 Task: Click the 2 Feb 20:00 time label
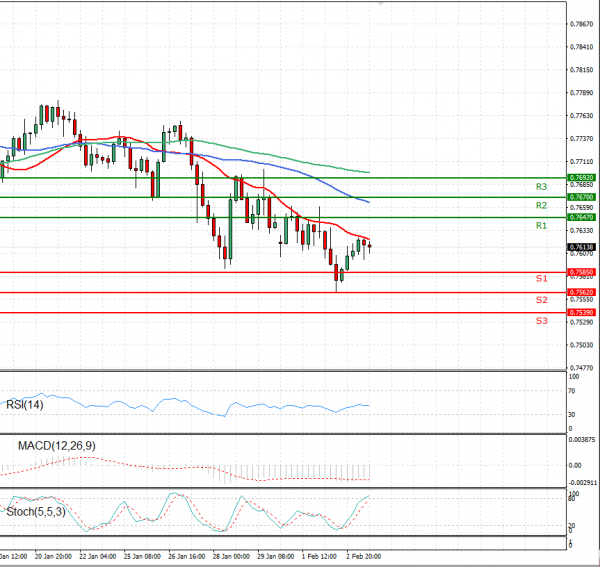click(x=364, y=556)
